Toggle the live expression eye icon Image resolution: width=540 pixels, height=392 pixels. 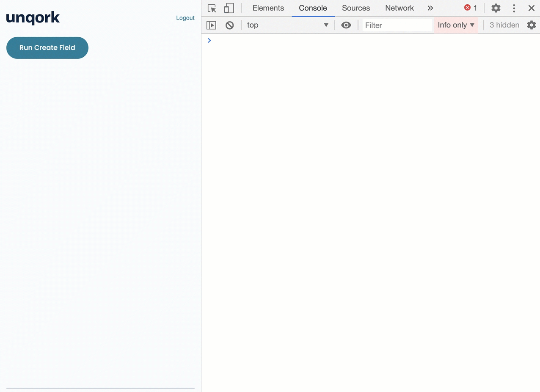pyautogui.click(x=346, y=25)
